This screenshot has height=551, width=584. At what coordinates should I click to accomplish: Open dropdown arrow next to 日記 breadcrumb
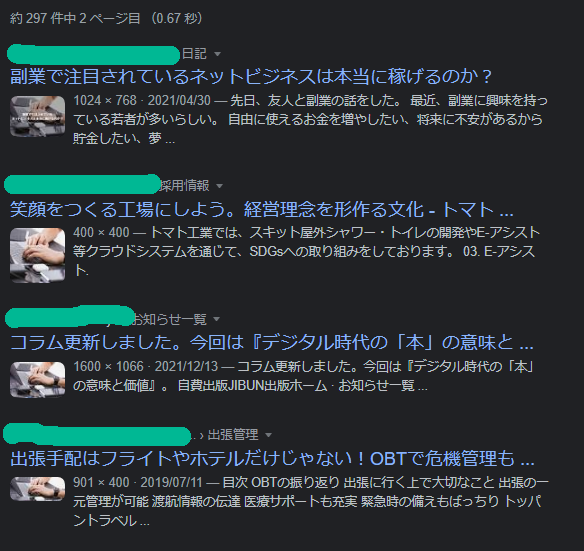(x=218, y=54)
